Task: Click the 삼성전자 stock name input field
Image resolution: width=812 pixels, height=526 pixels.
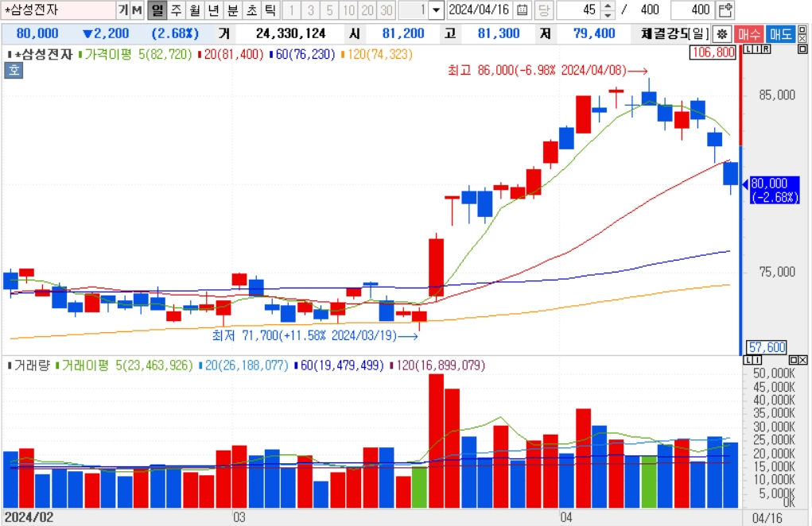Action: tap(59, 10)
